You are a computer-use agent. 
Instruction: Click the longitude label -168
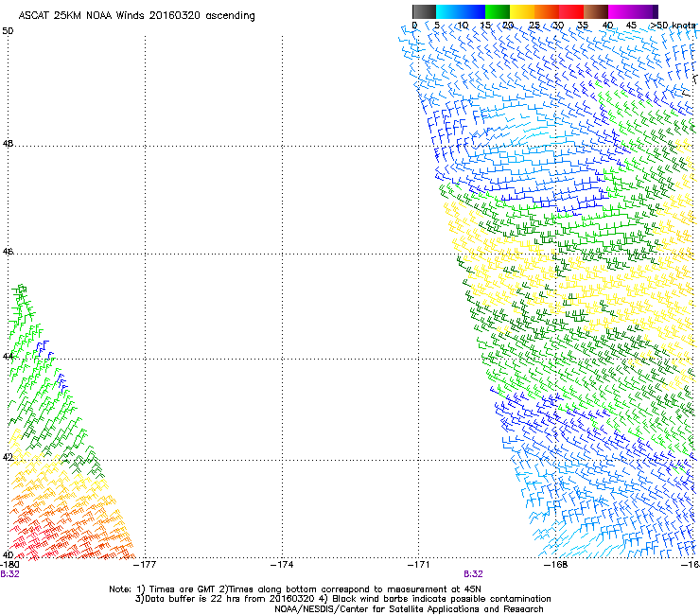pos(556,565)
